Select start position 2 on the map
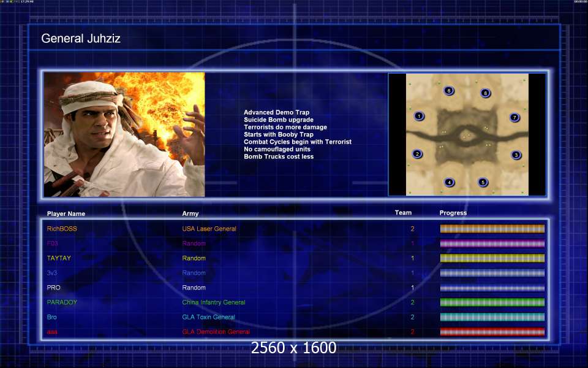This screenshot has height=368, width=588. point(417,153)
